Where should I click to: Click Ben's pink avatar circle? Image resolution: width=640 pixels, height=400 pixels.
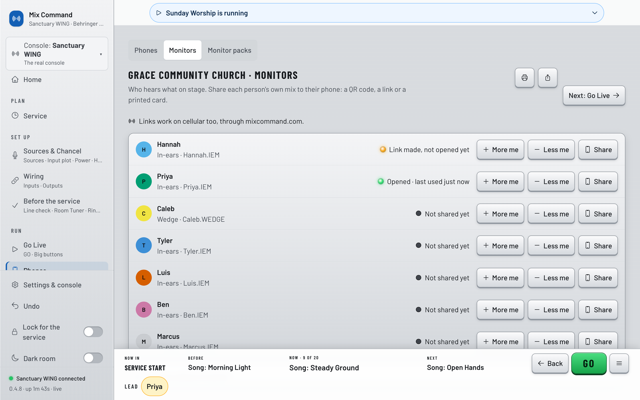pyautogui.click(x=144, y=309)
